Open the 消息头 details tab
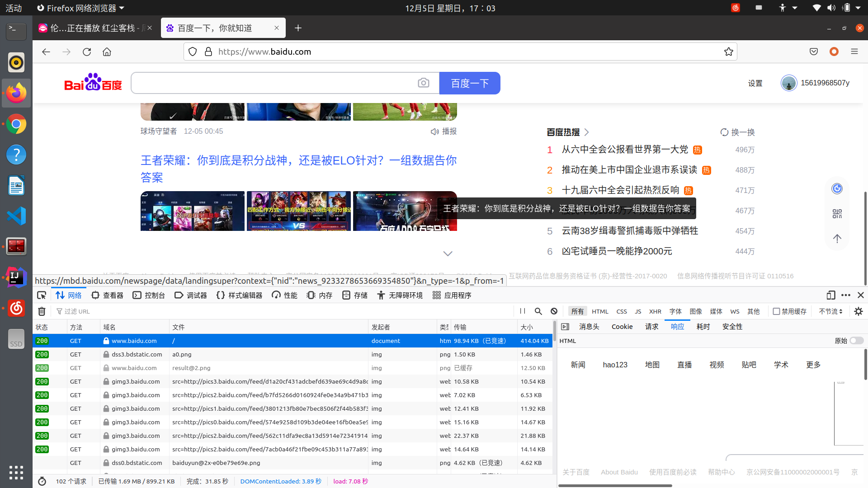Screen dimensions: 868x488 589,327
